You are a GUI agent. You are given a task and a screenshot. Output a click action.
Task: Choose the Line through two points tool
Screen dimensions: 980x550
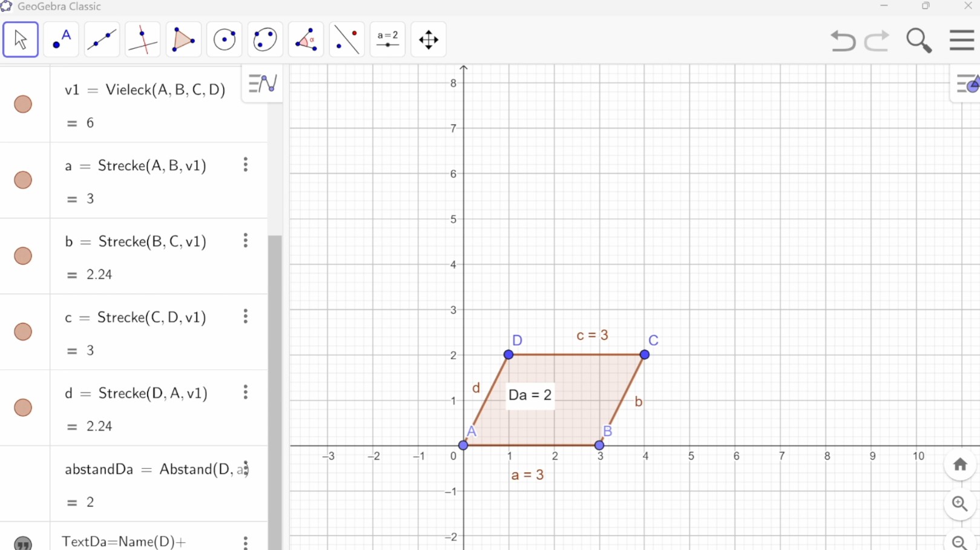point(102,40)
